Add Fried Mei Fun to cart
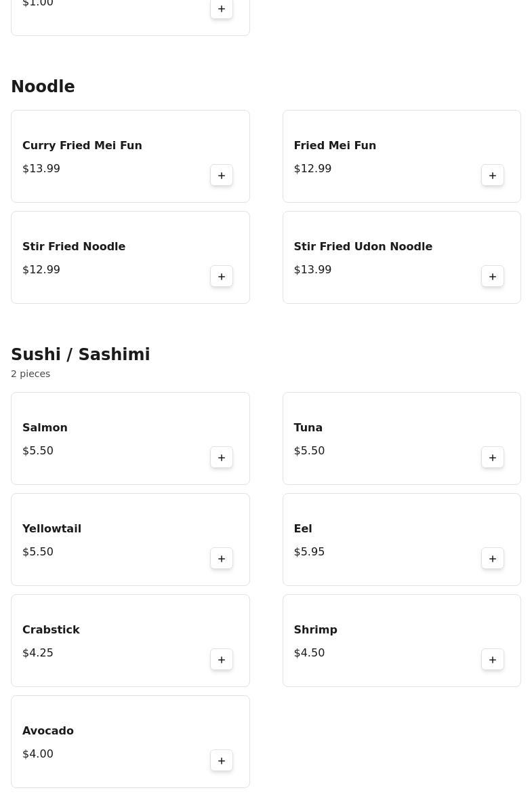The image size is (532, 803). point(493,176)
